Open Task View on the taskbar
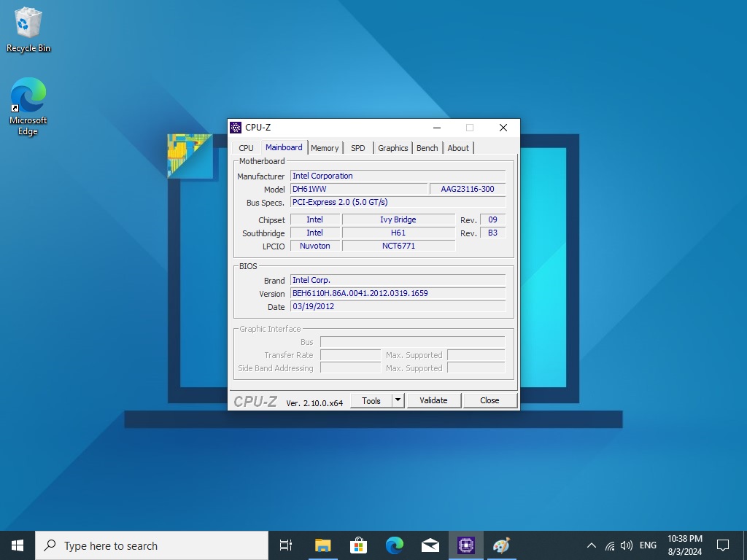 [286, 545]
